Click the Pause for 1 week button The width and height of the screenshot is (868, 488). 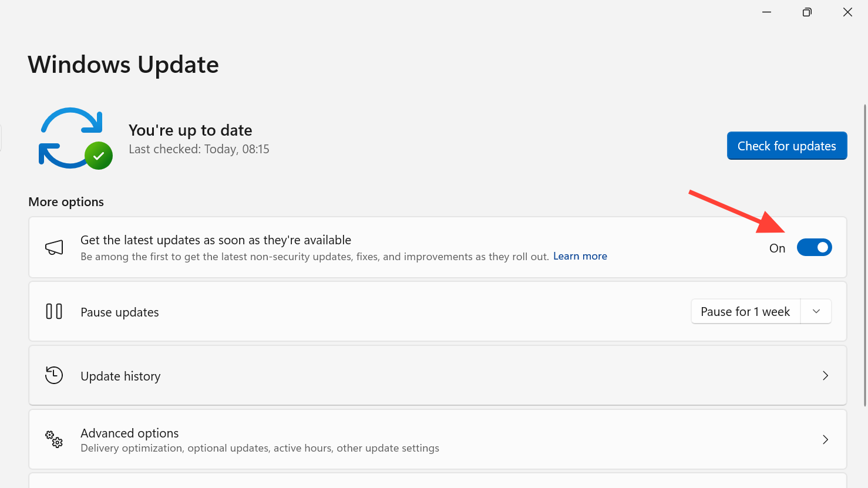(x=745, y=312)
